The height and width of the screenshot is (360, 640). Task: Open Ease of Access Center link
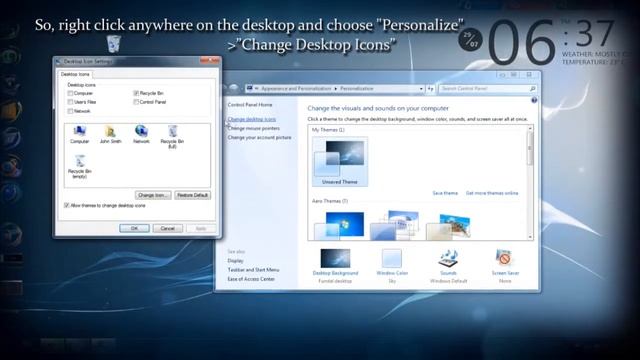251,279
